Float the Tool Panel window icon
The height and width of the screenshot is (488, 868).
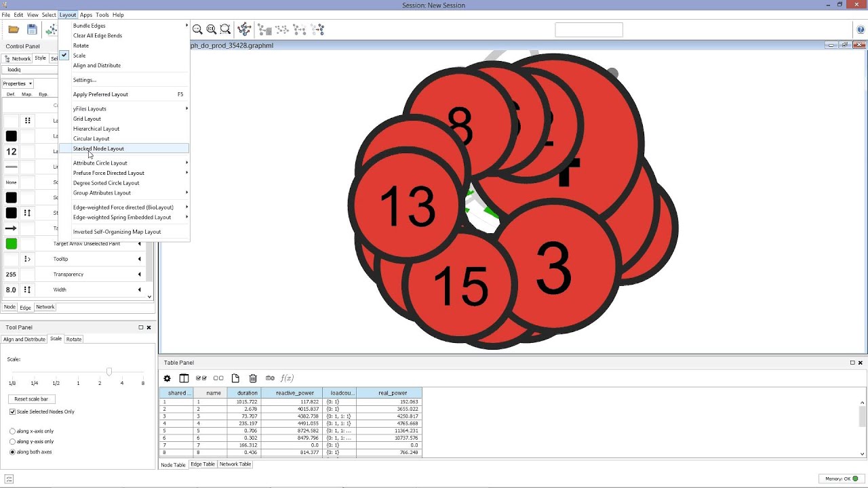[x=141, y=327]
